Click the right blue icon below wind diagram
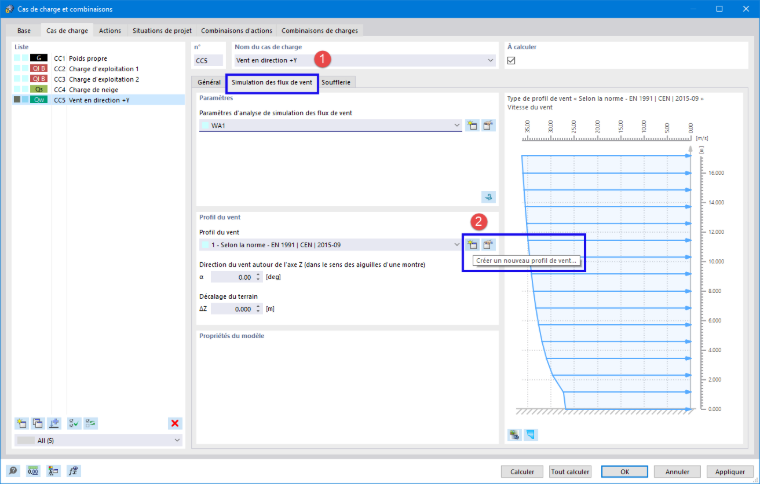This screenshot has width=760, height=484. click(x=531, y=435)
